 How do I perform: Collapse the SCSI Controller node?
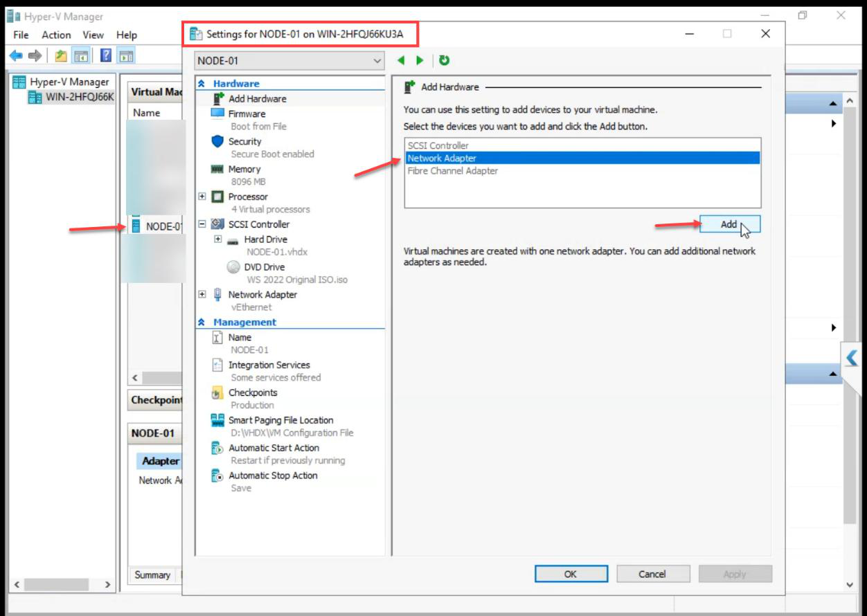tap(202, 224)
